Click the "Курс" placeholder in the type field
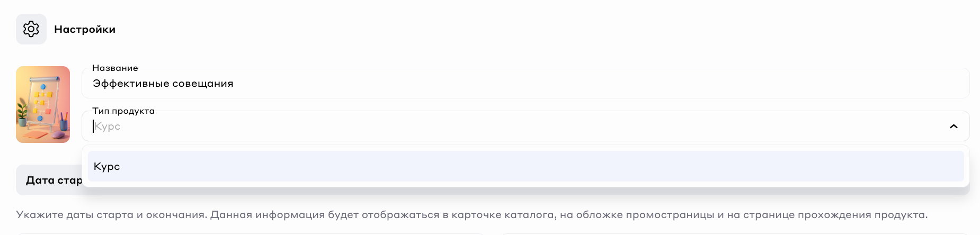The image size is (980, 235). 108,126
